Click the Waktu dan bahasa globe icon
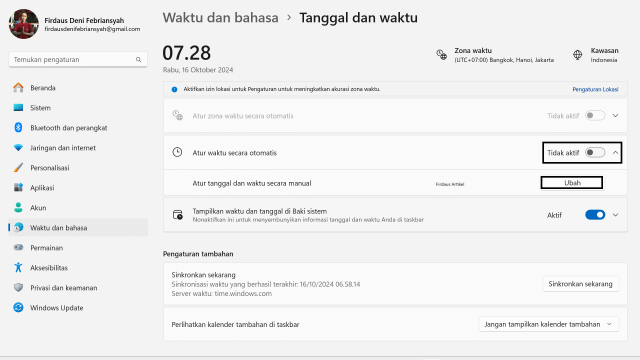Screen dimensions: 640x360 coord(18,227)
